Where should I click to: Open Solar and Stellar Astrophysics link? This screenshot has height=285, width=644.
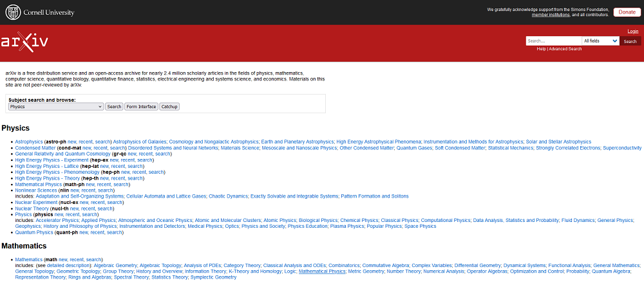[559, 142]
